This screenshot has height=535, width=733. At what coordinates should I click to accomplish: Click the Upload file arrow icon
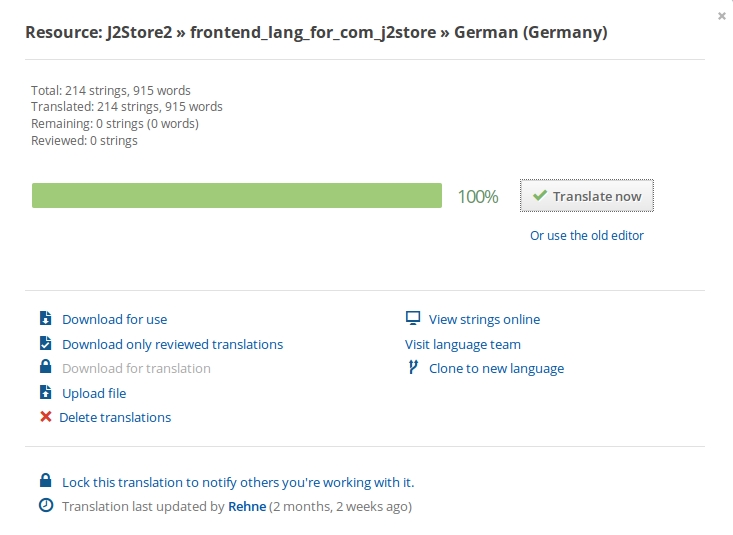pos(45,392)
